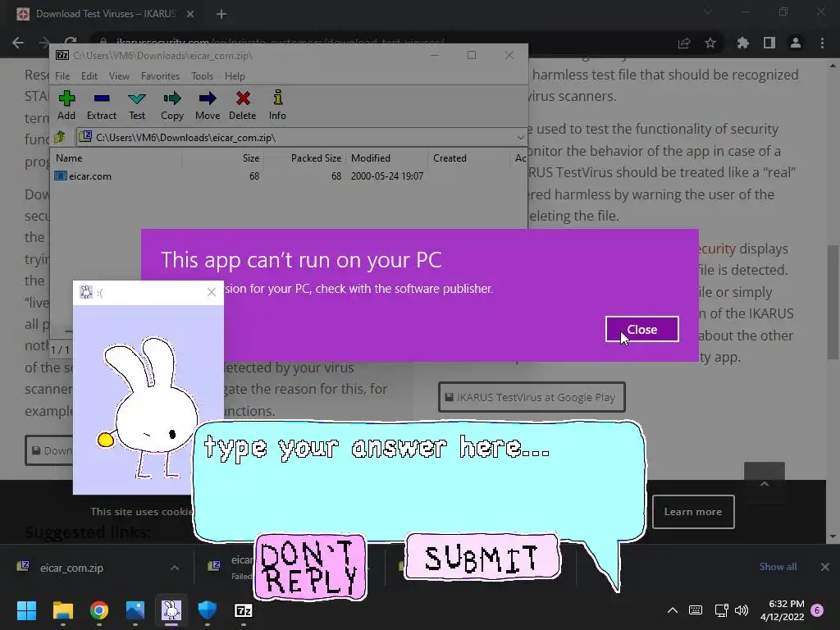Open the File menu in 7-Zip
This screenshot has height=630, width=840.
[62, 76]
